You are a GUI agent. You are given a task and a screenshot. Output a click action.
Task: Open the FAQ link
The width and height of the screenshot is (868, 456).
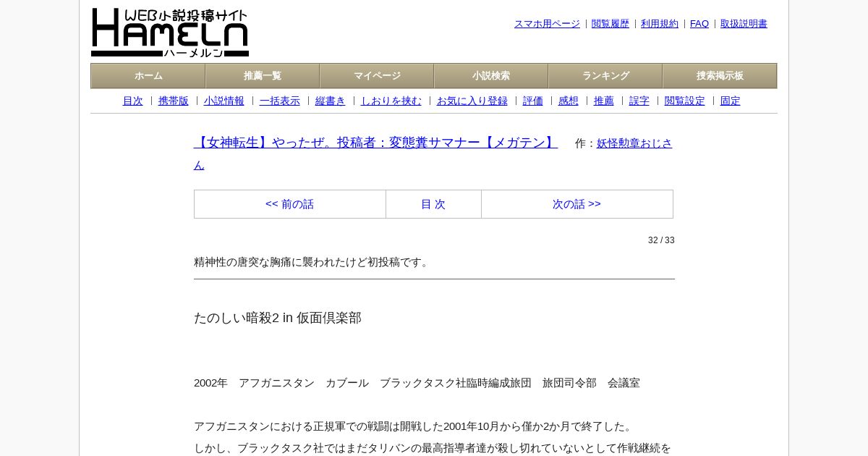click(x=699, y=24)
